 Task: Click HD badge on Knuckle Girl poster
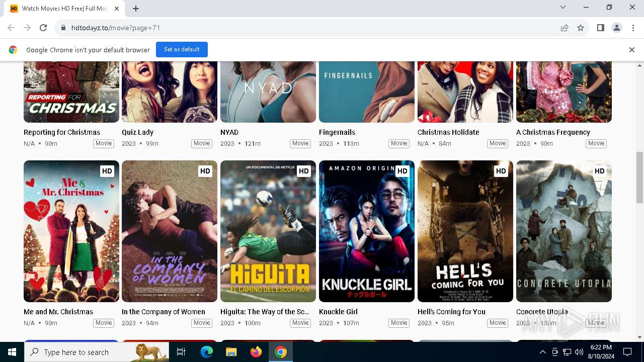coord(403,171)
